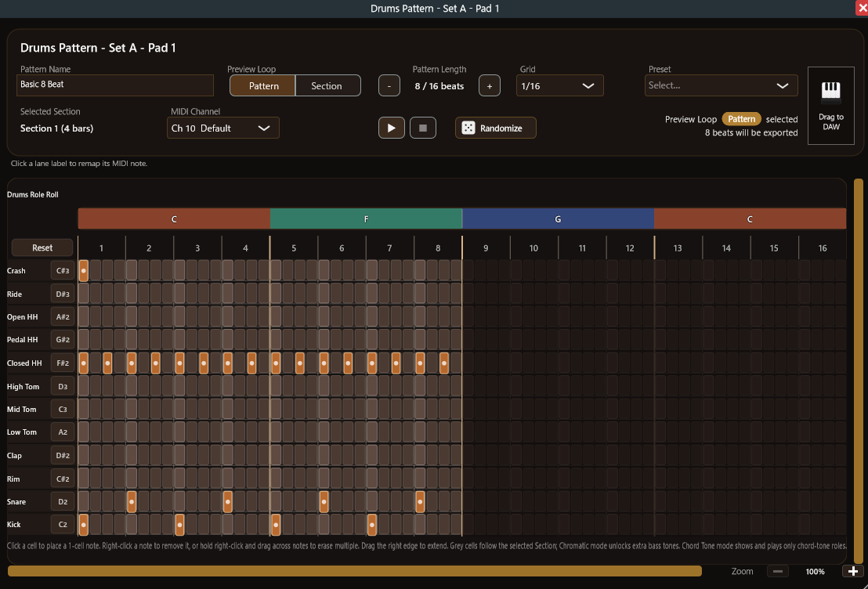The width and height of the screenshot is (868, 589).
Task: Click beat 9 in the timeline ruler
Action: (x=486, y=248)
